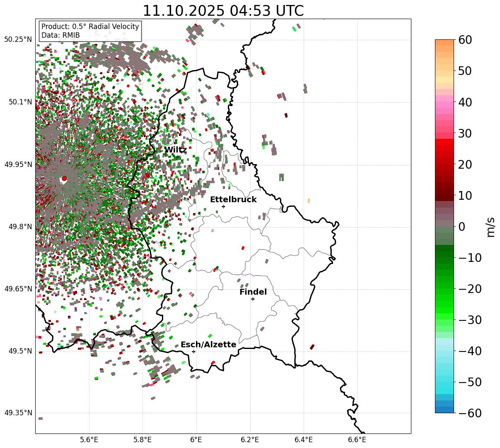Click the Product: 0.5° Radial Velocity text
The width and height of the screenshot is (500, 448).
[x=90, y=27]
